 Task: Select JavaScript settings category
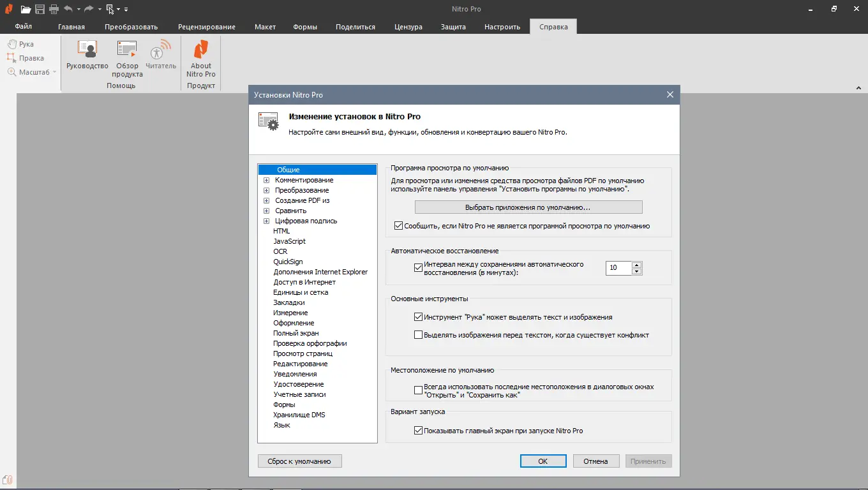(x=290, y=241)
